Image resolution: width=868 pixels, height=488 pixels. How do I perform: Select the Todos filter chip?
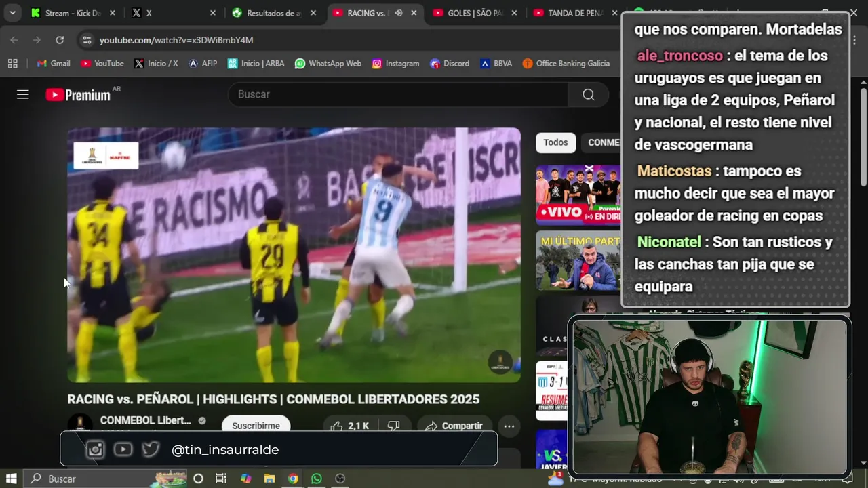(555, 142)
